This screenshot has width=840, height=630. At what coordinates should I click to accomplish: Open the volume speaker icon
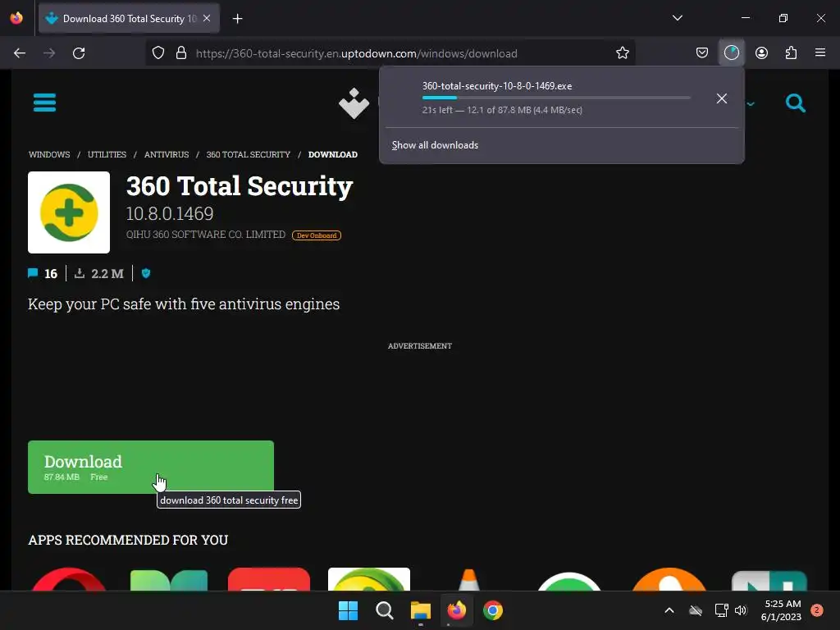click(741, 610)
